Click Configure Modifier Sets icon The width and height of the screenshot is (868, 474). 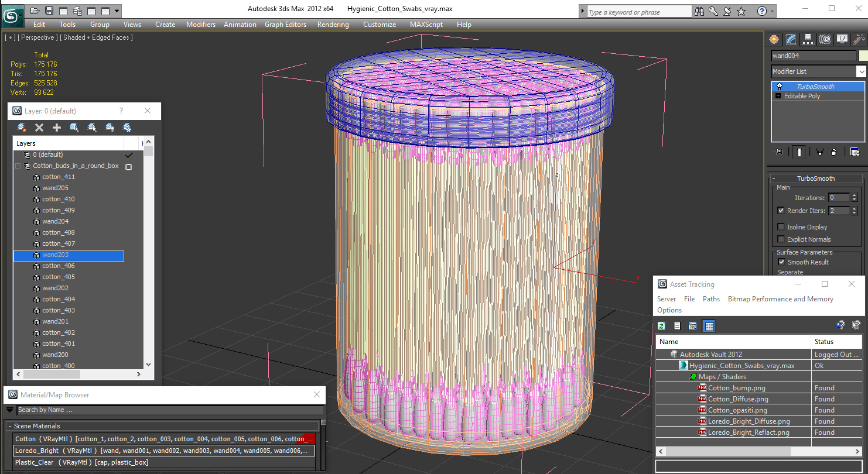(x=855, y=152)
